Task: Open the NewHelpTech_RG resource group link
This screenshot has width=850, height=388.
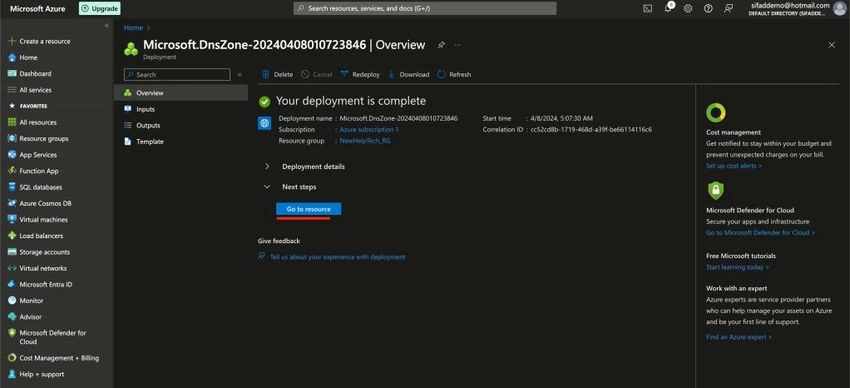Action: (365, 140)
